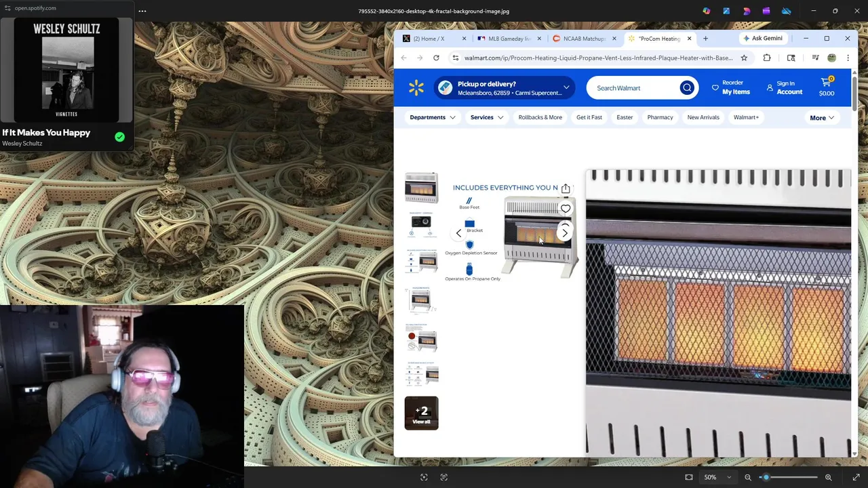Screen dimensions: 868x488
Task: Select the fifth product thumbnail
Action: click(x=421, y=337)
